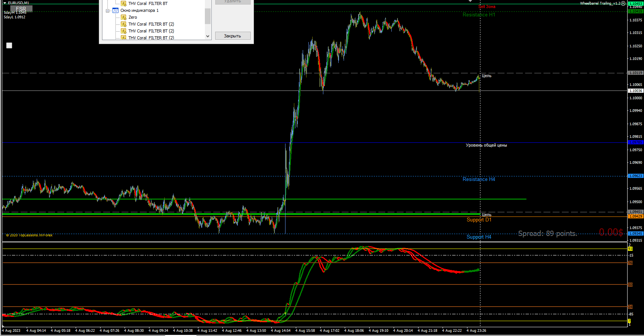
Task: Select the Zero row in the indicator list
Action: click(x=133, y=17)
